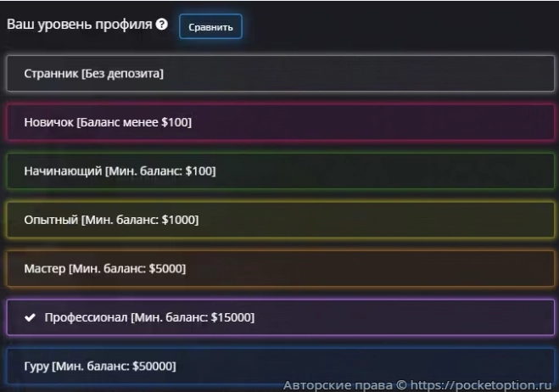Click the 'Ваш уровень профиля' heading
This screenshot has width=559, height=392.
pos(79,25)
